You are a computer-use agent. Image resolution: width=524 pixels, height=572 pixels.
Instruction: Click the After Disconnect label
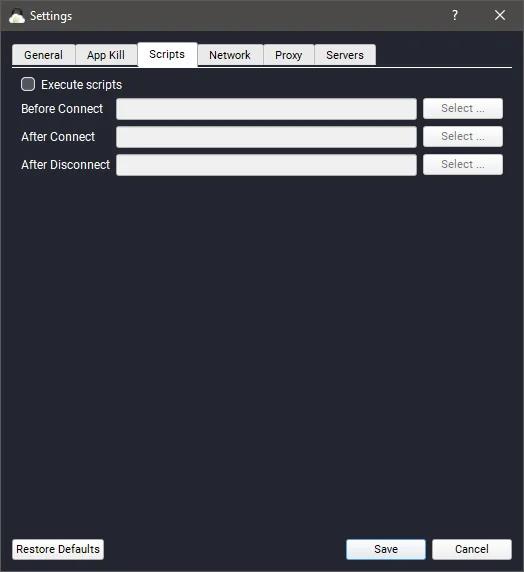(65, 165)
